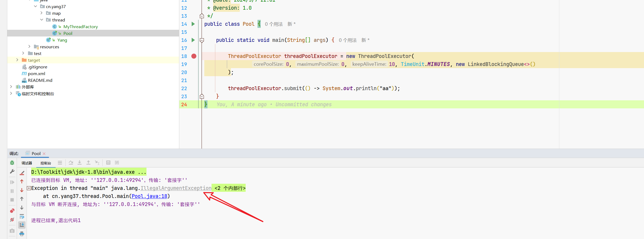The image size is (644, 239).
Task: Click the comment fold marker at line 13
Action: (x=202, y=16)
